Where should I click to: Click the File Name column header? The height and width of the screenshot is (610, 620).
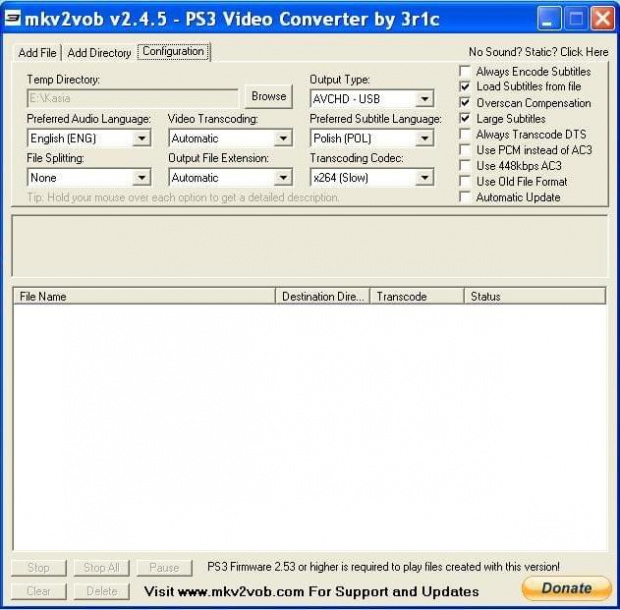pyautogui.click(x=144, y=296)
